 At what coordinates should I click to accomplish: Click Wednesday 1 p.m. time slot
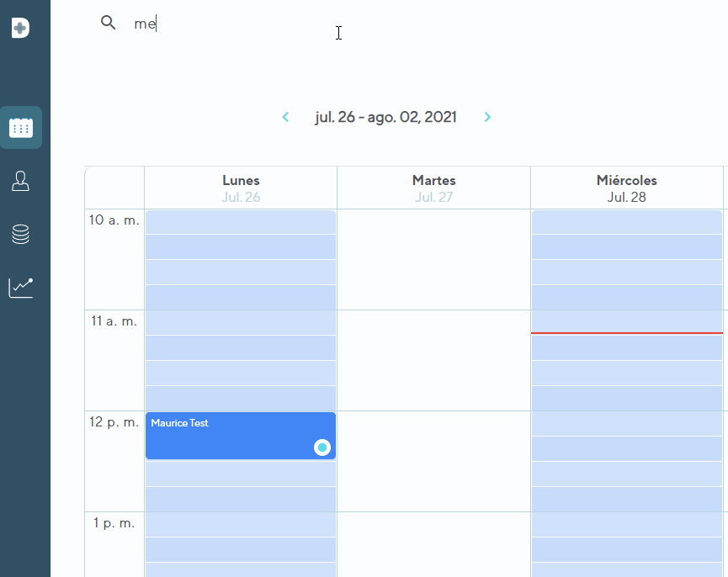coord(626,525)
